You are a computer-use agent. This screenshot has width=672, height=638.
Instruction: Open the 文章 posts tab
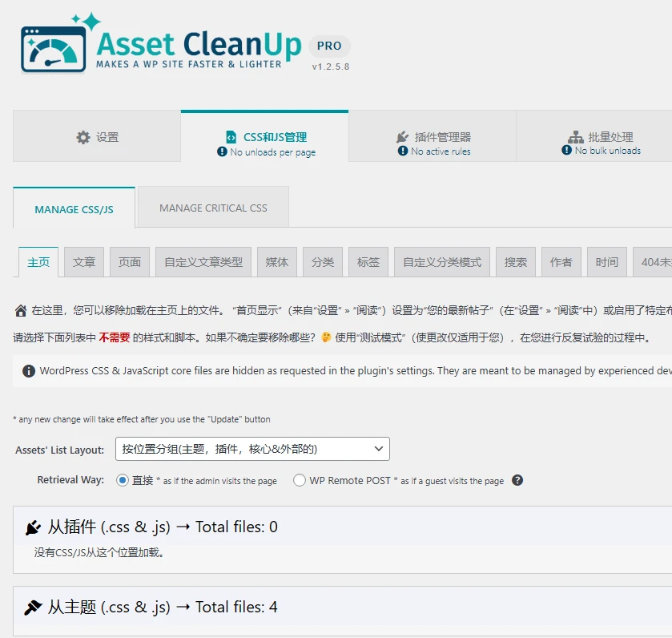(83, 261)
